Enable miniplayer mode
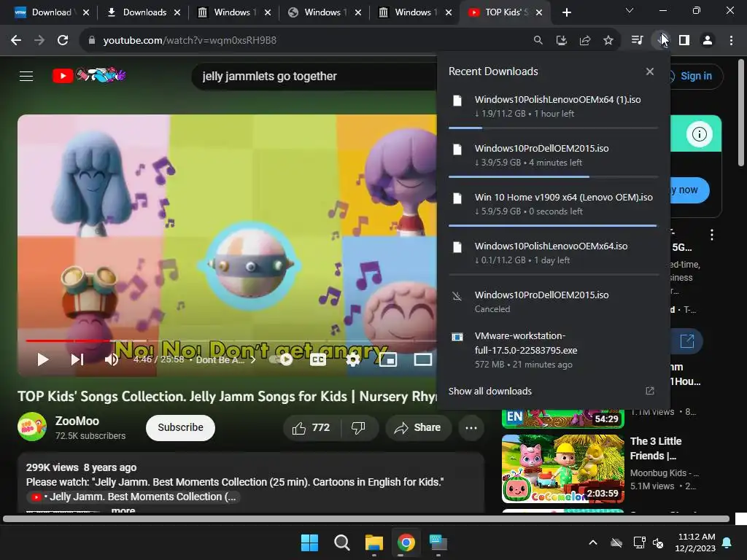The image size is (747, 560). pyautogui.click(x=388, y=359)
